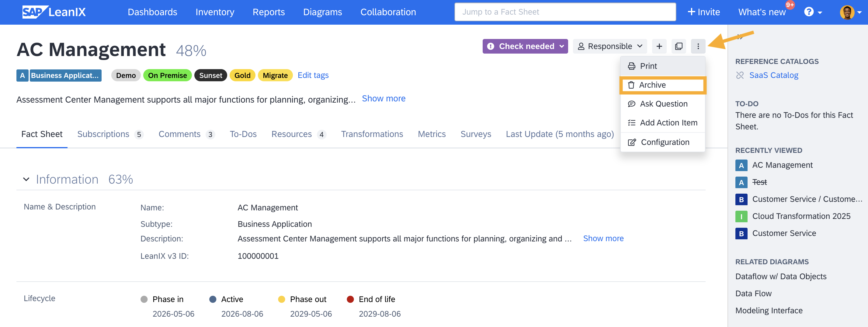The image size is (868, 327).
Task: Choose Print from the dropdown menu
Action: tap(662, 66)
